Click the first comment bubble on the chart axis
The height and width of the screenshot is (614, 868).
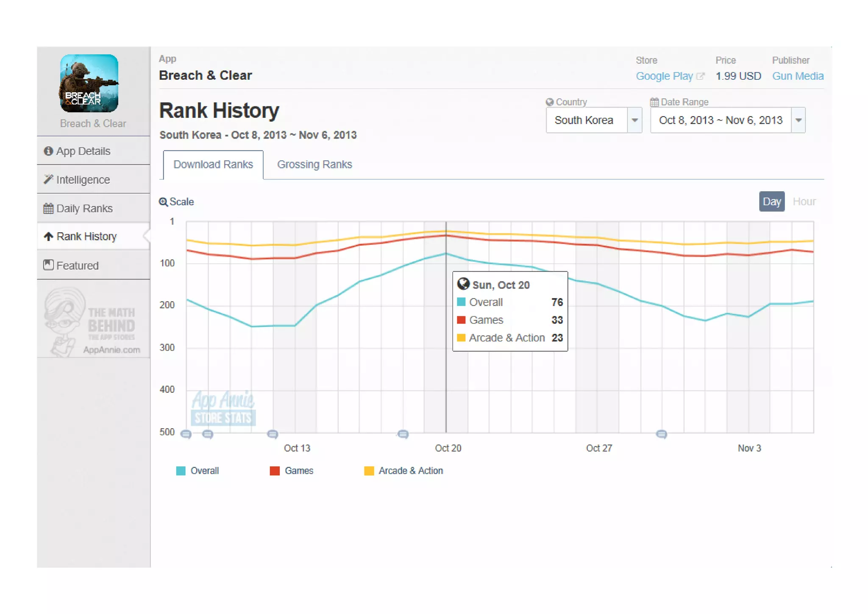186,434
